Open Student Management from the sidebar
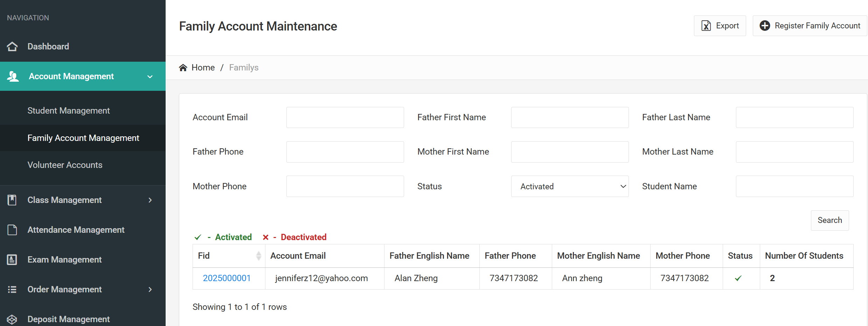 (69, 111)
